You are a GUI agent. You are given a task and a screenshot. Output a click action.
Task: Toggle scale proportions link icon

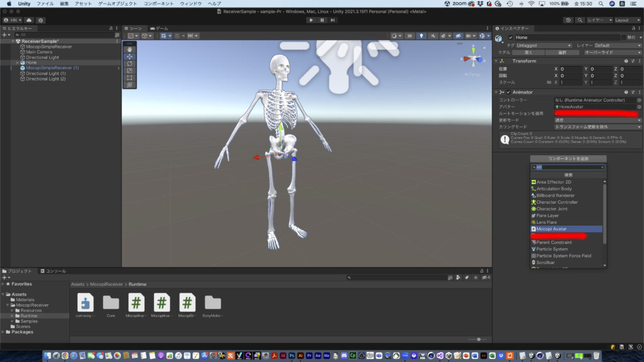(548, 82)
